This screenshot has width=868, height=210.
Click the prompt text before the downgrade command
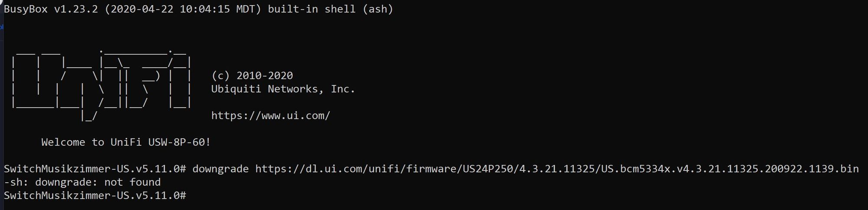(x=95, y=169)
